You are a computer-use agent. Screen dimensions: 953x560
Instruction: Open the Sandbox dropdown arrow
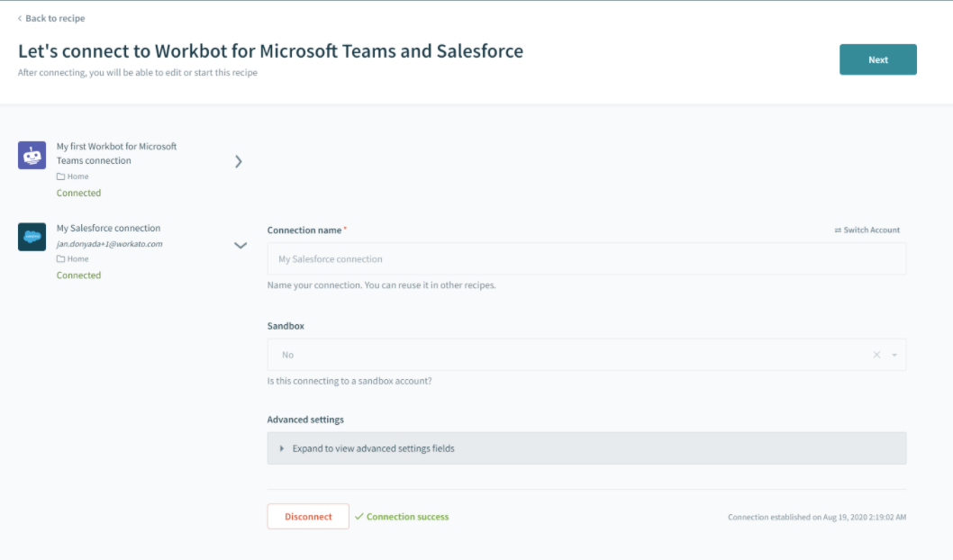coord(894,356)
